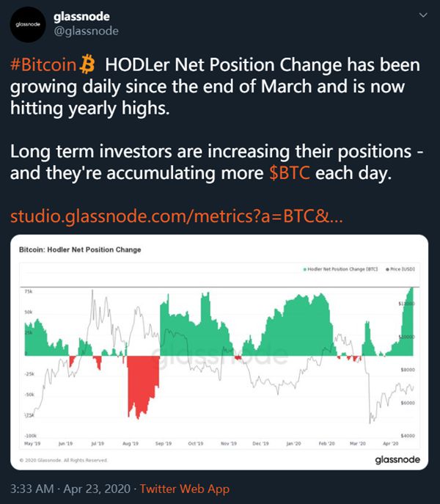Image resolution: width=440 pixels, height=504 pixels.
Task: Open the $BTC cashtag
Action: click(x=290, y=173)
